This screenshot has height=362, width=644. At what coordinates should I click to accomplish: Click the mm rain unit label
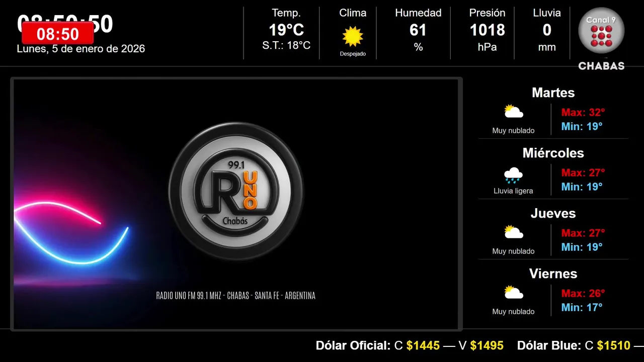pos(547,47)
